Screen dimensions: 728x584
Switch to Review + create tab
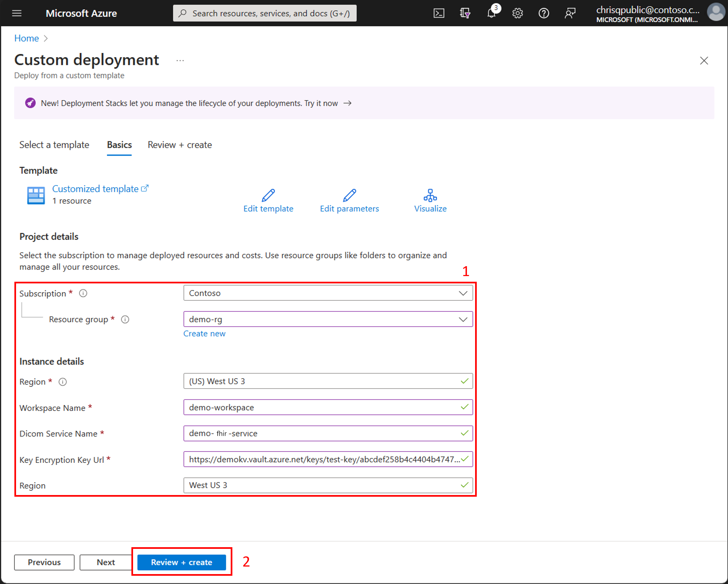[x=180, y=145]
